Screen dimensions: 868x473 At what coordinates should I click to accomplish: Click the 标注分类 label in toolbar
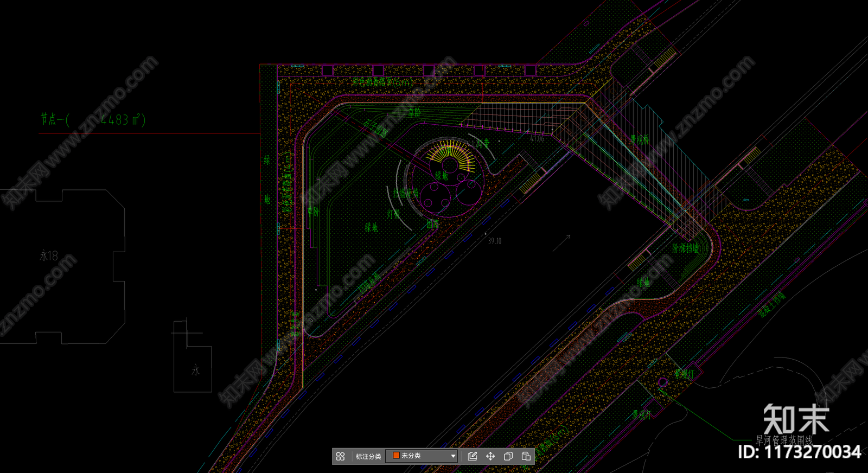click(368, 456)
